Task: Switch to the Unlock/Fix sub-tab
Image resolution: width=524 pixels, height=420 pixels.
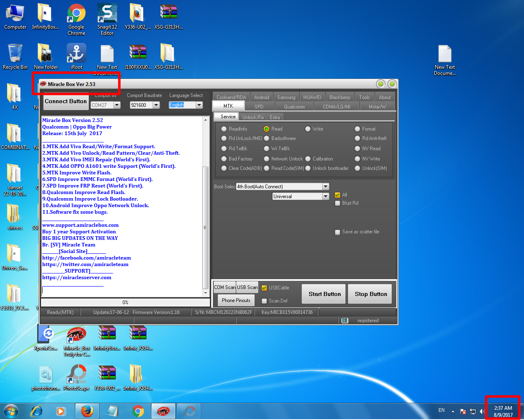Action: click(x=253, y=117)
